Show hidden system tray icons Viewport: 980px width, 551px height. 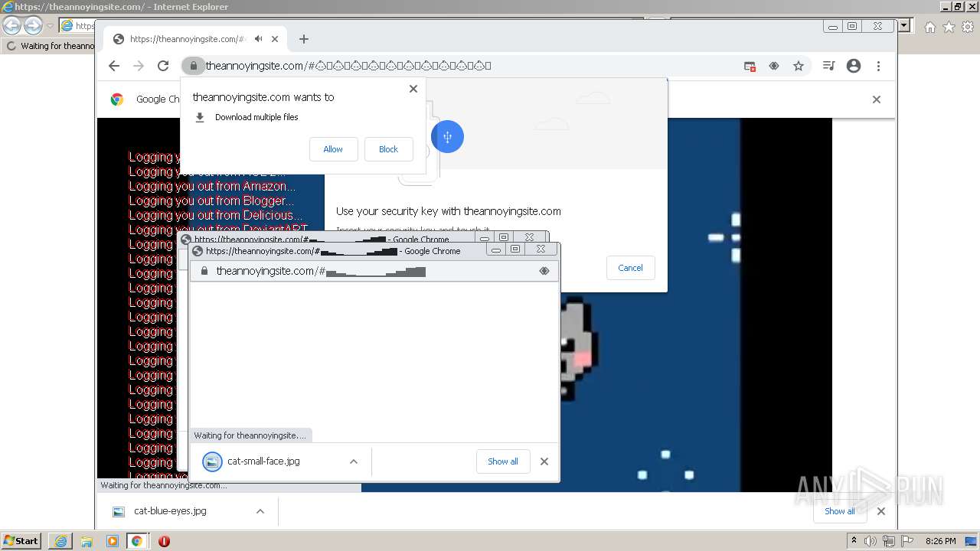coord(854,541)
